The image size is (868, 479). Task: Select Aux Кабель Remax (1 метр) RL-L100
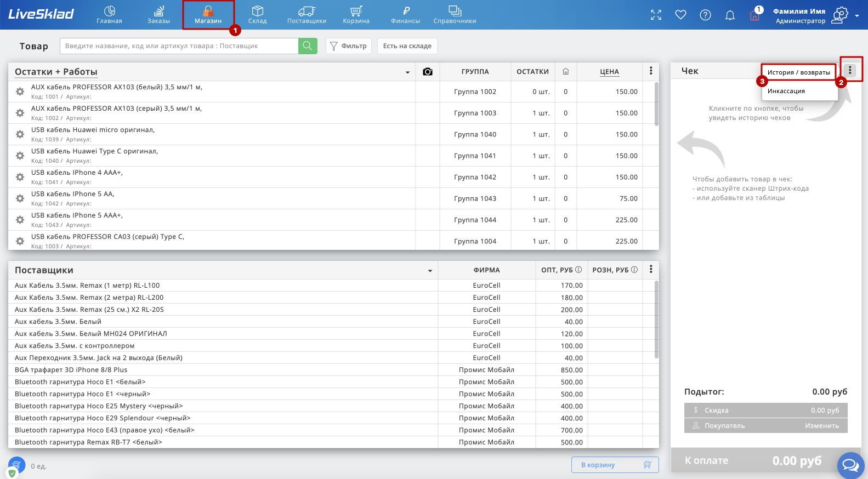87,286
